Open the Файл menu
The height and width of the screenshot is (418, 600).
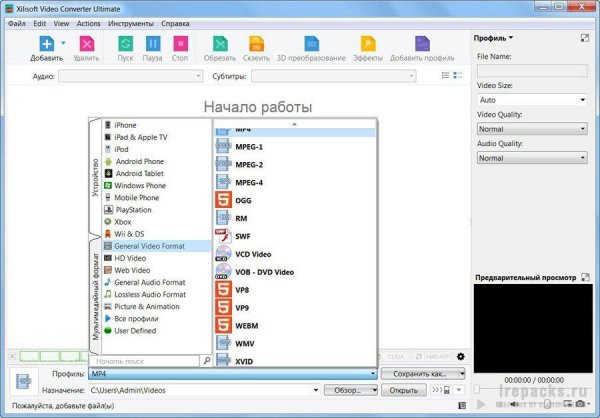pos(17,24)
